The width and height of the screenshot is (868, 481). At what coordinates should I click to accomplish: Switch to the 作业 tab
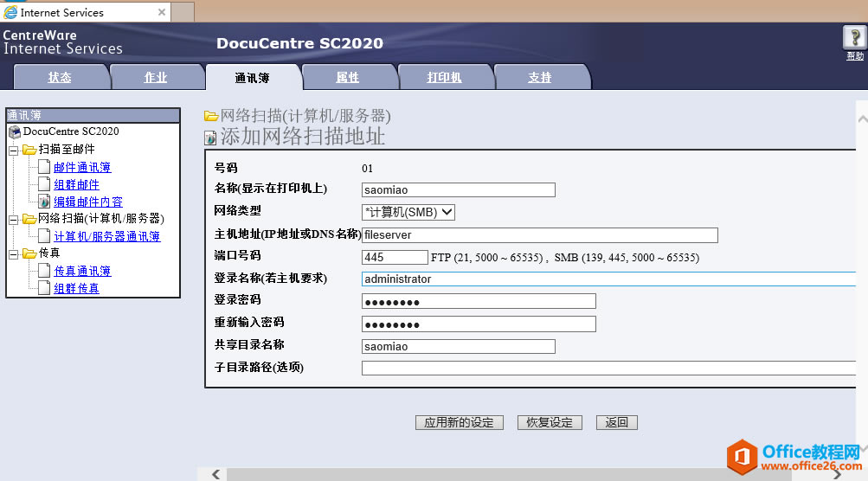coord(156,78)
